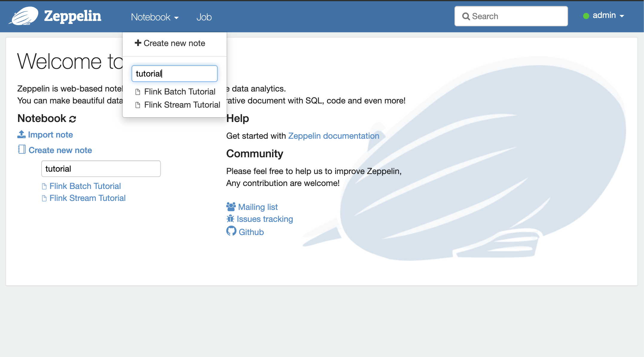Click the upload icon beside Import note

point(21,134)
